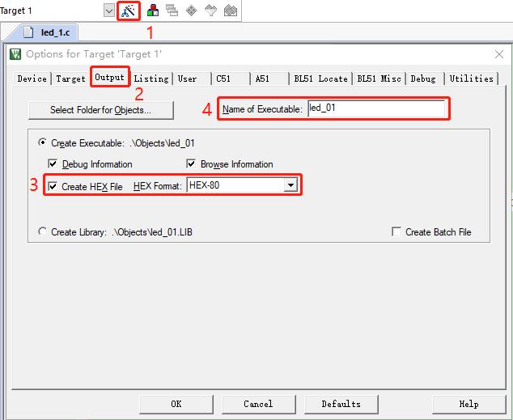Switch to the Utilities tab
This screenshot has height=420, width=513.
471,78
